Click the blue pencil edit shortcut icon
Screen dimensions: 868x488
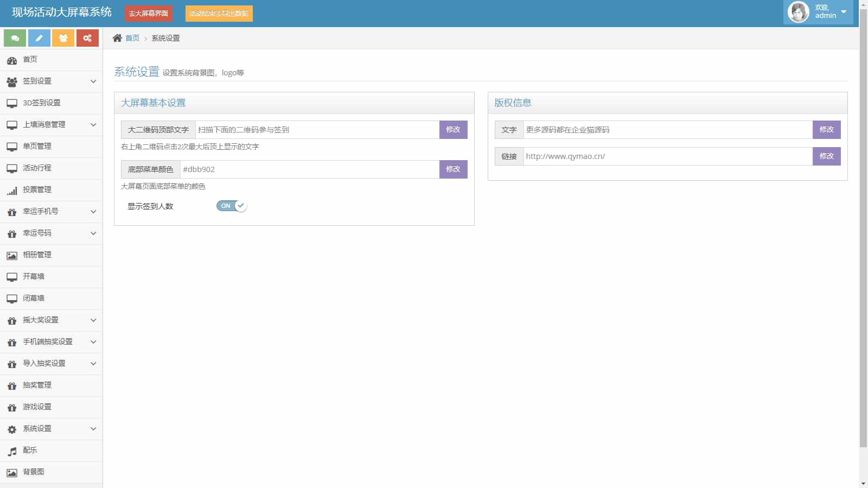(39, 38)
